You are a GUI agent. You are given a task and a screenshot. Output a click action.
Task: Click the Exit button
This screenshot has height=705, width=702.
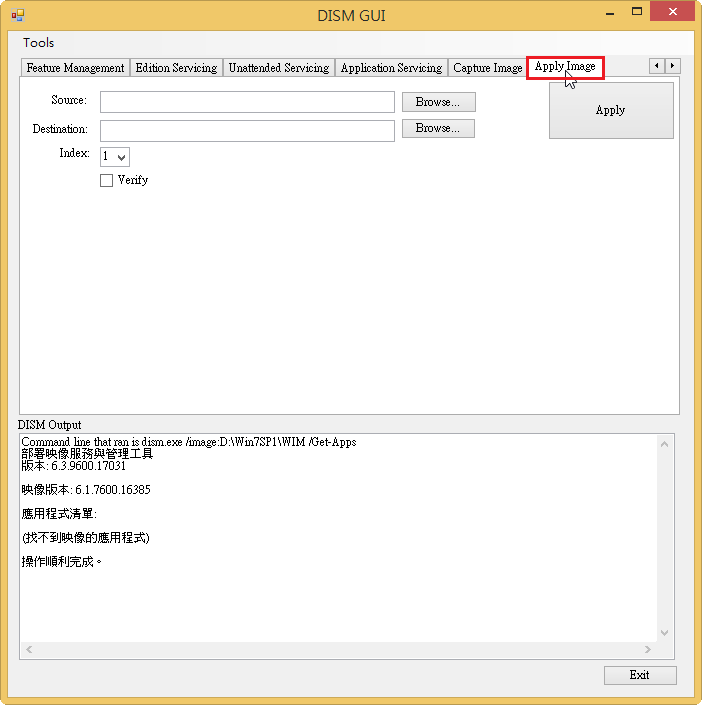pos(640,675)
